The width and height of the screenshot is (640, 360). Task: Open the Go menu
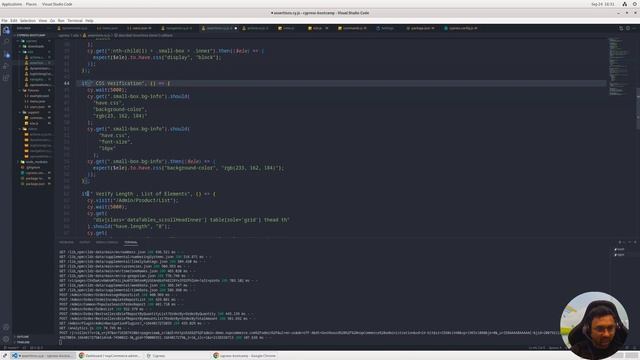click(52, 20)
